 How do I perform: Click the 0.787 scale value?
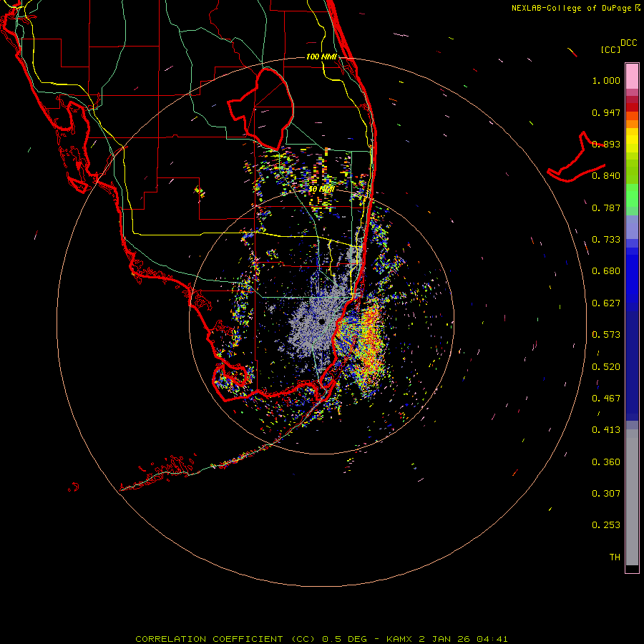coord(606,208)
